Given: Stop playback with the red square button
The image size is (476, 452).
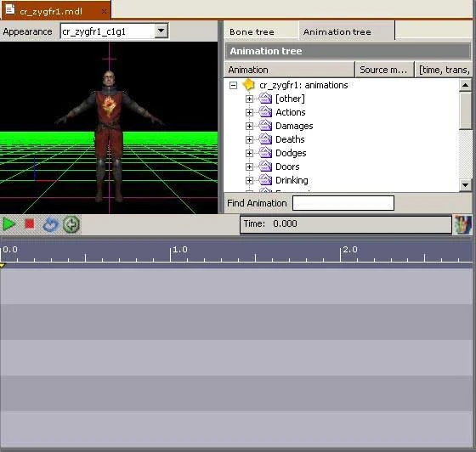Looking at the screenshot, I should point(30,224).
